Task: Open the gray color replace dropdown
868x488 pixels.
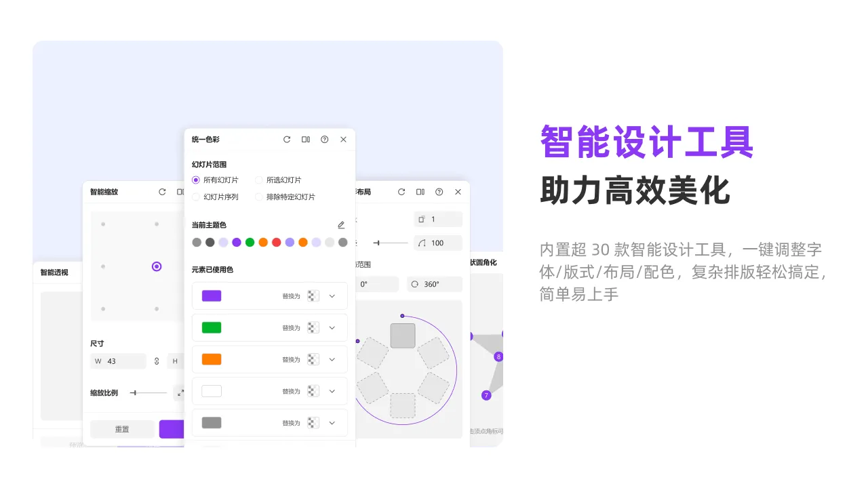Action: tap(332, 423)
